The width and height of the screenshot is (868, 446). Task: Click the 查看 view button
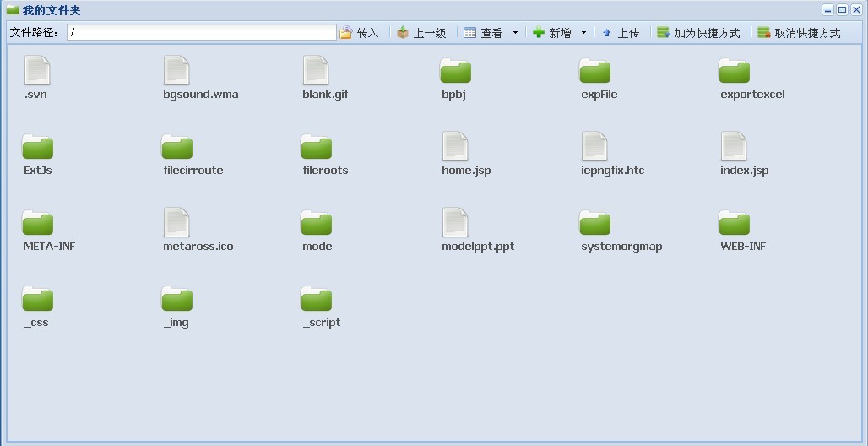pyautogui.click(x=483, y=33)
